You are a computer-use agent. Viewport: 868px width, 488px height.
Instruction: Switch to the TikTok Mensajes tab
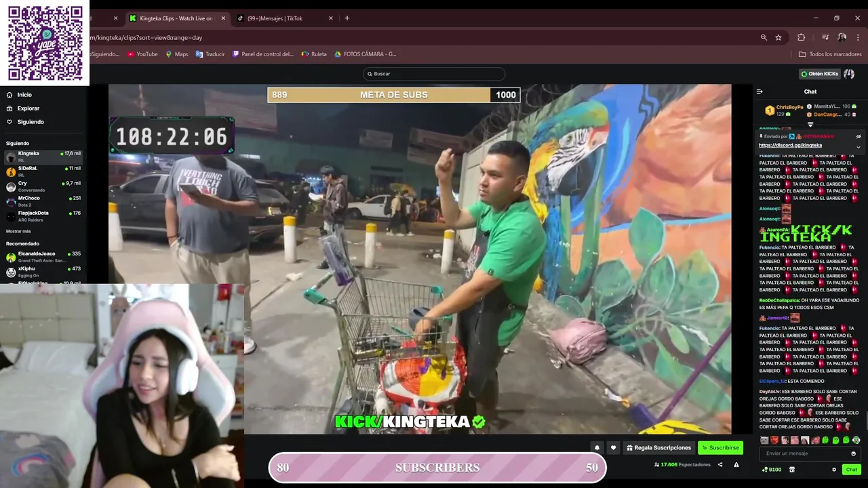pyautogui.click(x=283, y=18)
